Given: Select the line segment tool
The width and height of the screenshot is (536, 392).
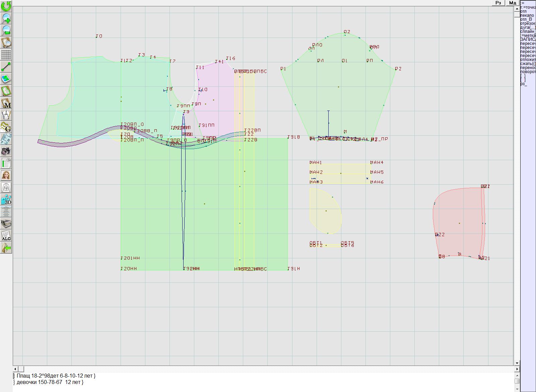Looking at the screenshot, I should [6, 67].
